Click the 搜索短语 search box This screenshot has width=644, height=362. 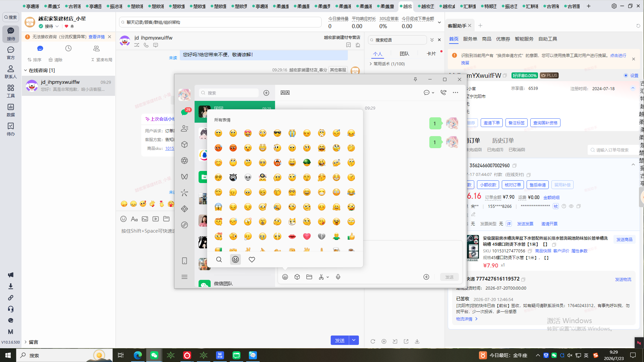397,40
